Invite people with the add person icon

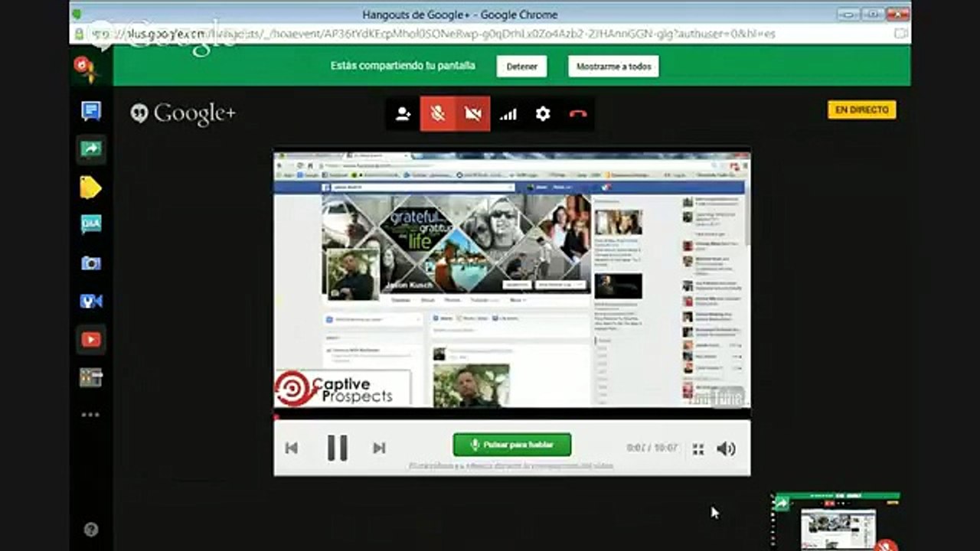(x=403, y=114)
